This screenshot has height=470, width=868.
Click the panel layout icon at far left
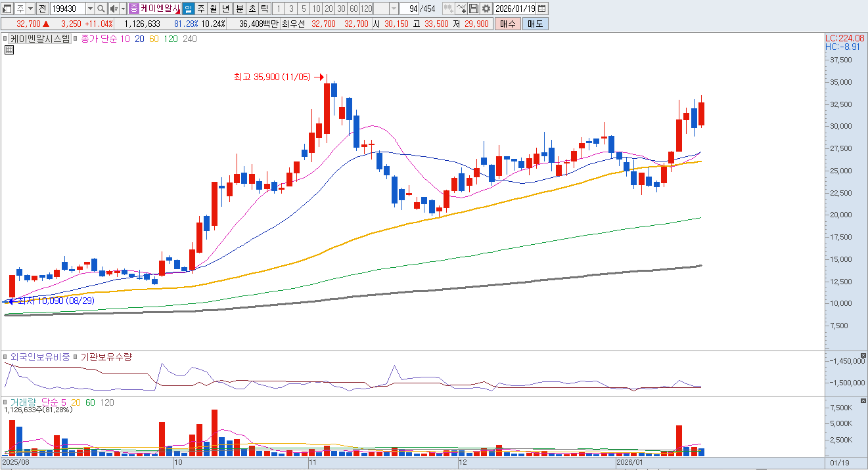coord(7,9)
